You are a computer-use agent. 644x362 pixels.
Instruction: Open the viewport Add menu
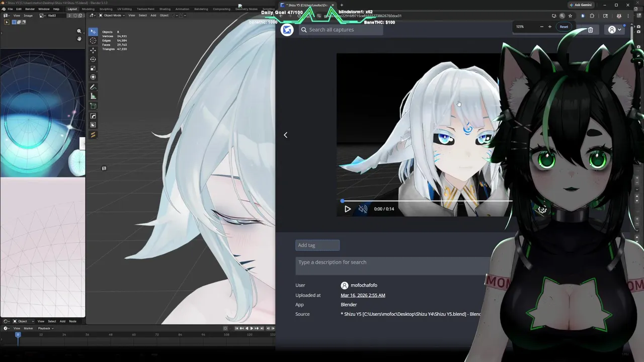pyautogui.click(x=153, y=16)
